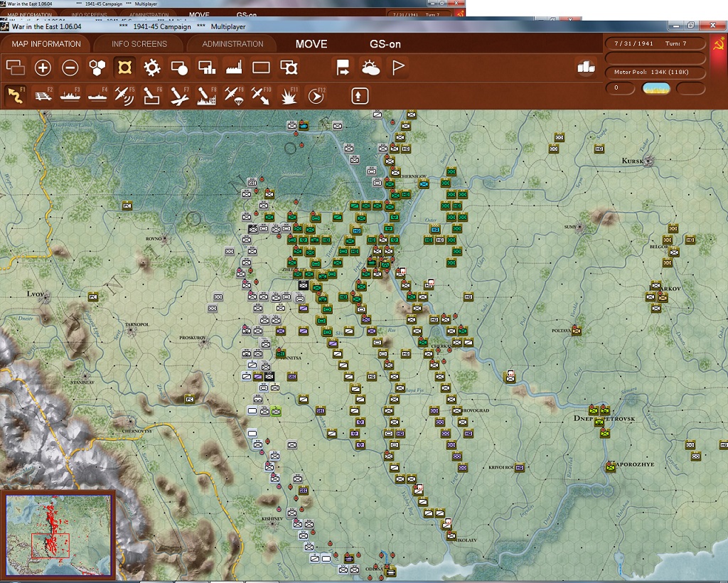Select F8 bomb city mode icon
Viewport: 728px width, 583px height.
click(207, 95)
